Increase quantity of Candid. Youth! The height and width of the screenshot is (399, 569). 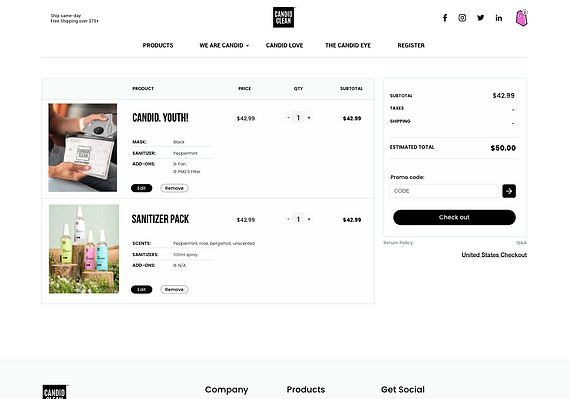pos(309,118)
